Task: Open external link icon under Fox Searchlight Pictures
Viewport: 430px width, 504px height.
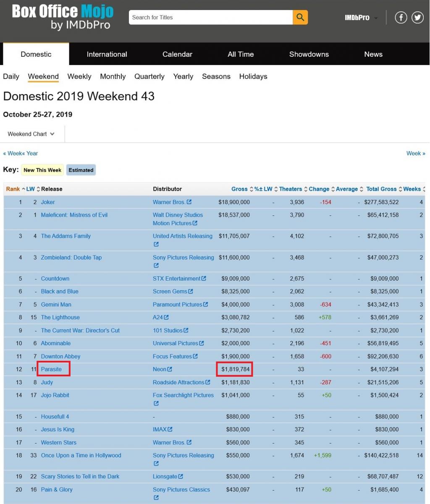Action: (x=156, y=404)
